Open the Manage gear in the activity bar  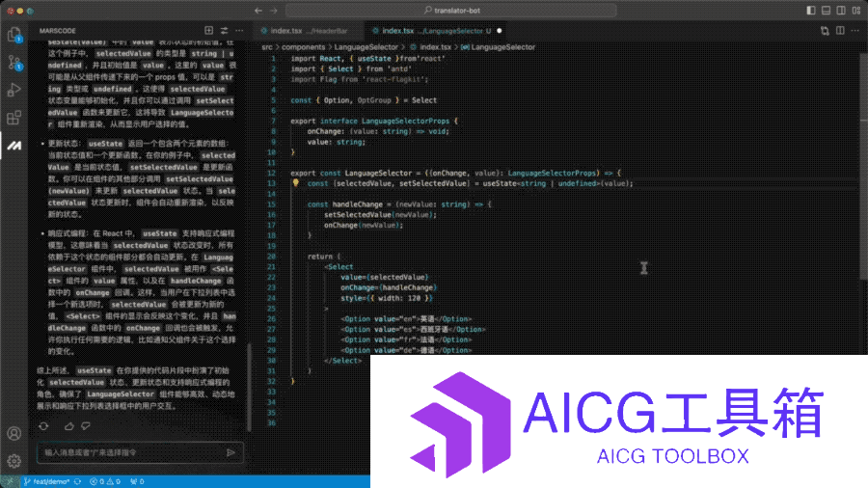[x=14, y=460]
